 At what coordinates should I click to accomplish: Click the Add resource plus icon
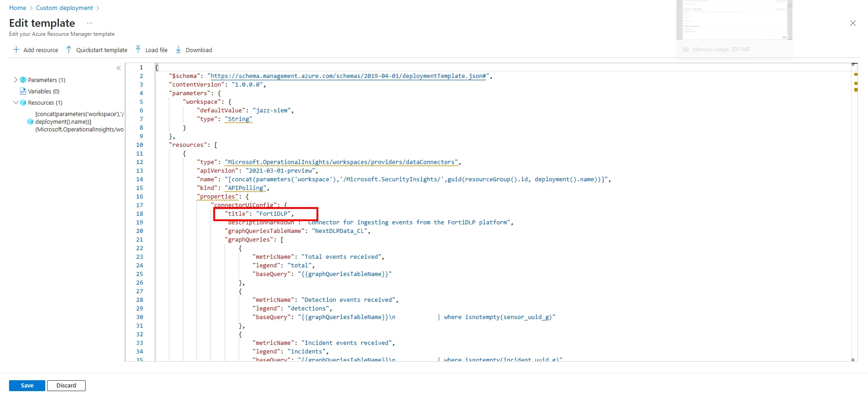point(16,50)
